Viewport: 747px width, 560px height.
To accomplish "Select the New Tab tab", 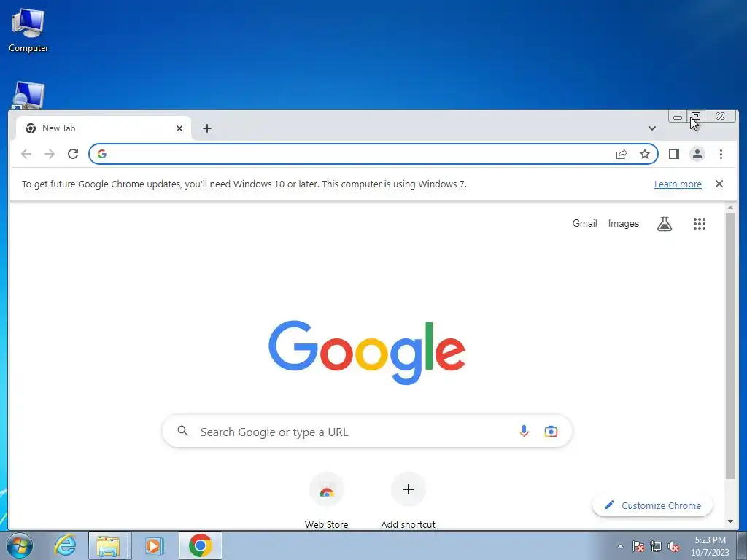I will click(104, 128).
